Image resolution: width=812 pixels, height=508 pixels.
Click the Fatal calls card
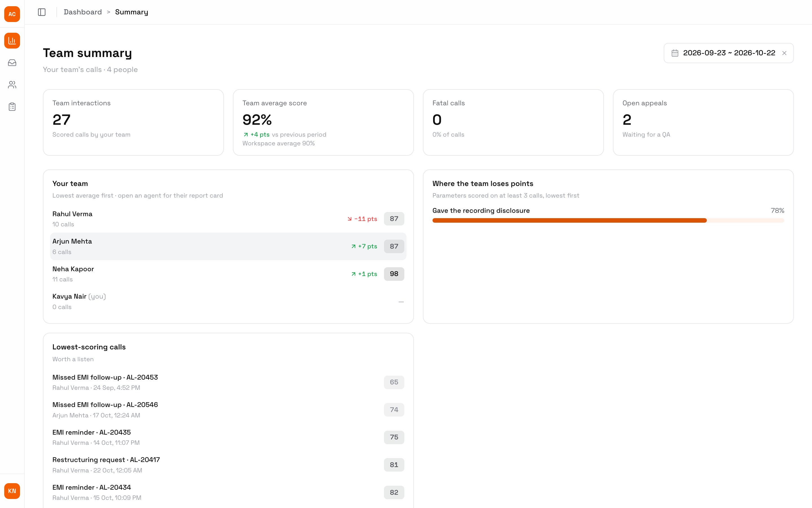pos(513,122)
